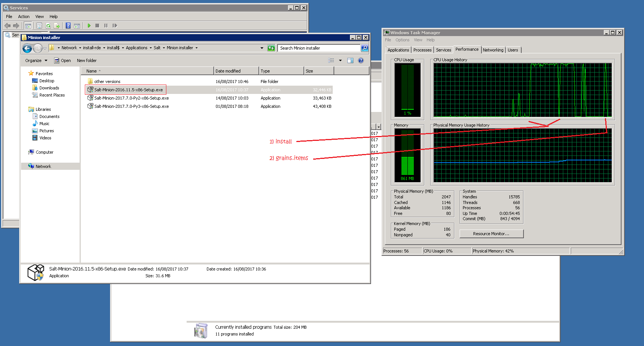
Task: Click the Stop Service icon in Services console
Action: 97,25
